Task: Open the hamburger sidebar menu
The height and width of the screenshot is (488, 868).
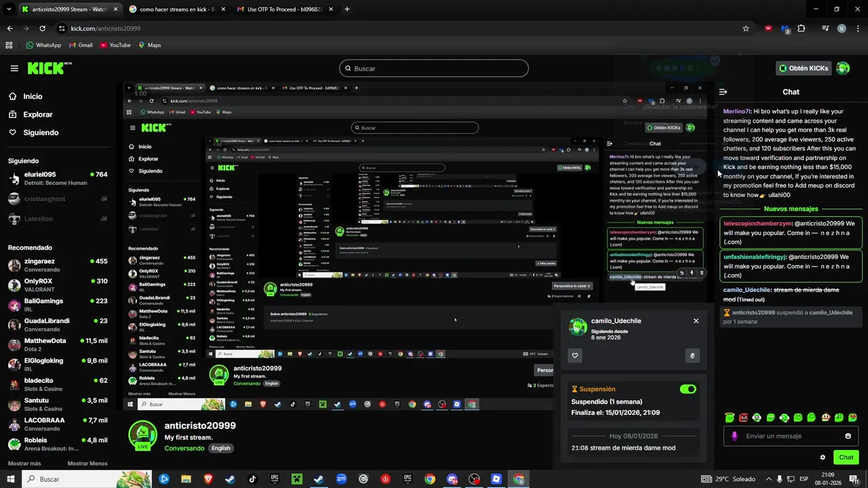Action: click(14, 68)
